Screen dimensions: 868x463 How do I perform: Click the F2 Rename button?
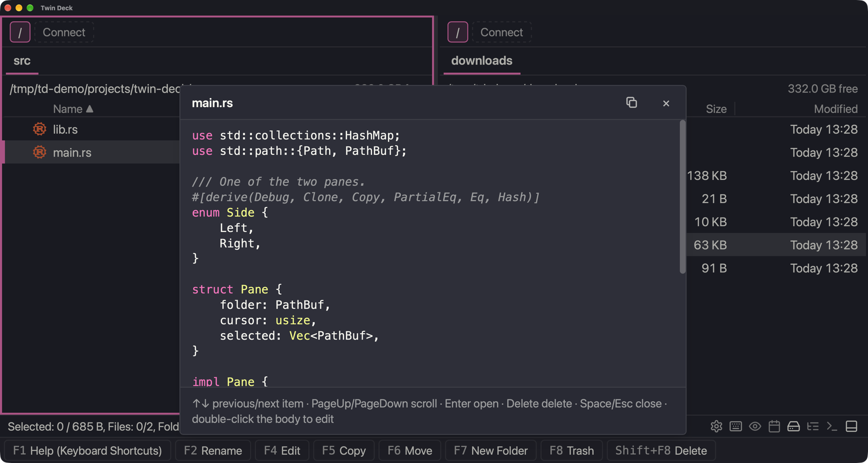point(213,450)
